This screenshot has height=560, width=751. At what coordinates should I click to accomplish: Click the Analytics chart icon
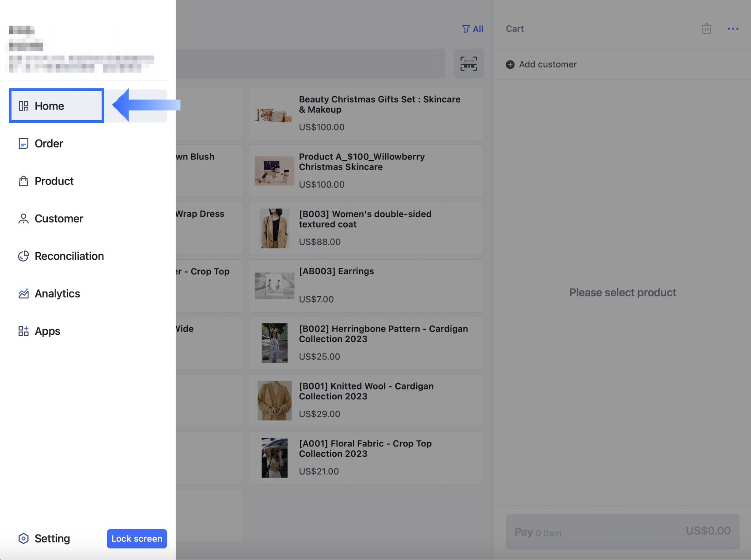(23, 294)
